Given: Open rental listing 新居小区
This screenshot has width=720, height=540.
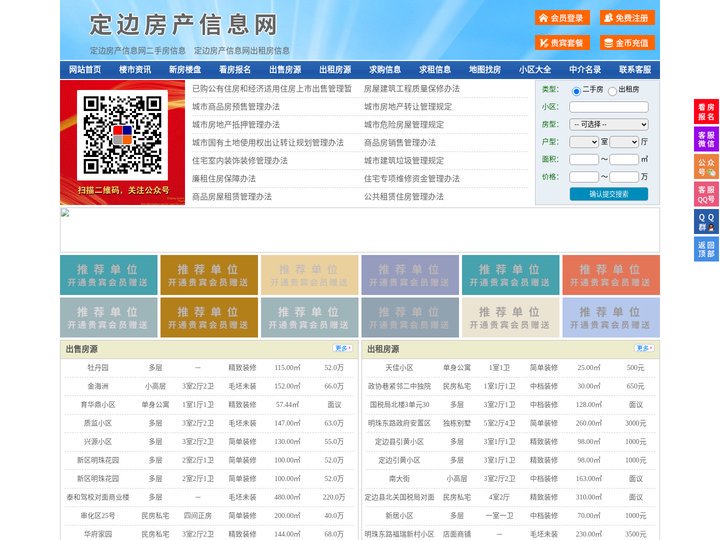Looking at the screenshot, I should [399, 516].
